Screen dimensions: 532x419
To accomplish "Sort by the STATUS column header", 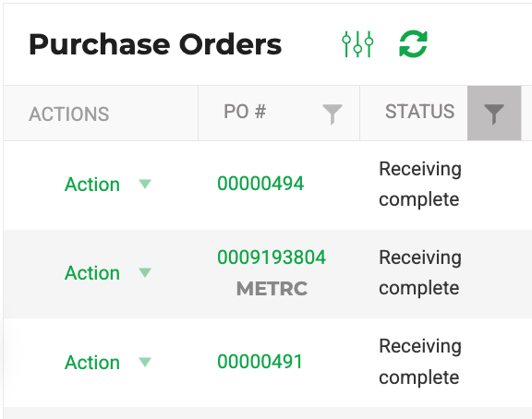I will point(419,112).
